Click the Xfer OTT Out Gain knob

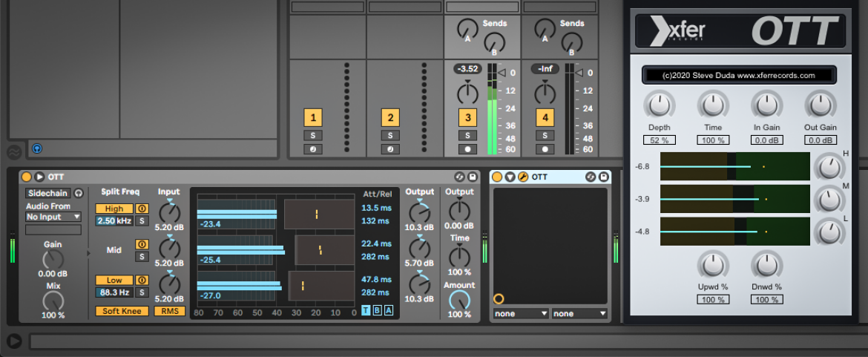point(821,105)
